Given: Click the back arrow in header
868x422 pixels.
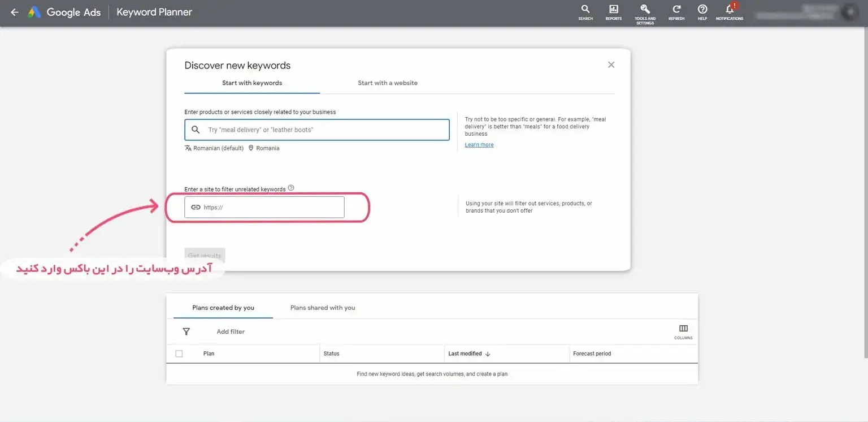Looking at the screenshot, I should [x=15, y=12].
